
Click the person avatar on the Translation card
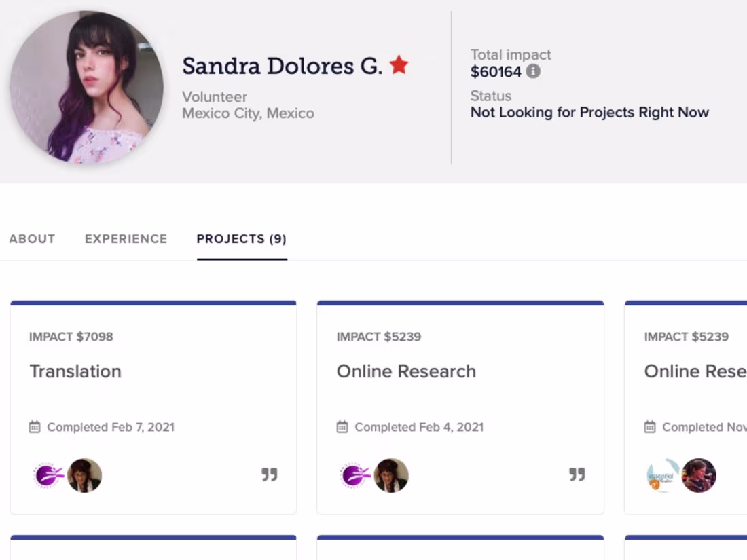tap(84, 475)
